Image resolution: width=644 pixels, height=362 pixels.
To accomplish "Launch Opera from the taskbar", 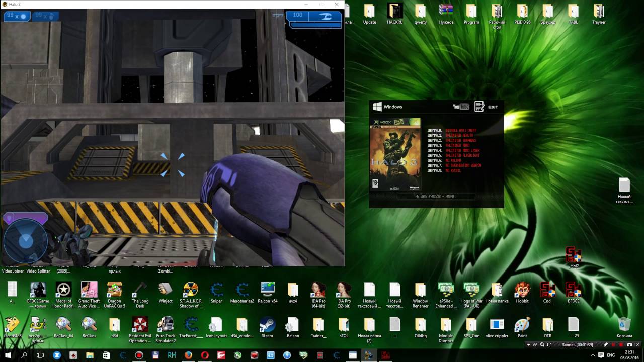I will click(x=205, y=355).
